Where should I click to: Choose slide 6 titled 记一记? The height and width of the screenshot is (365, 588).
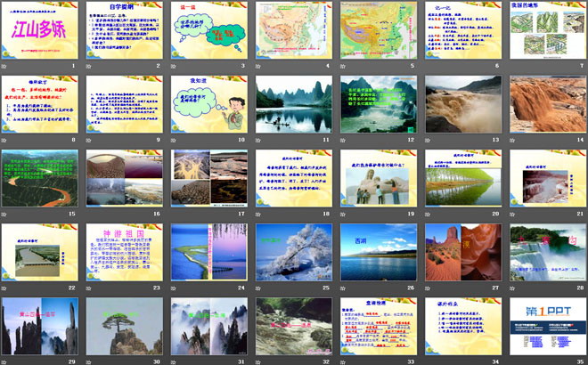click(463, 30)
